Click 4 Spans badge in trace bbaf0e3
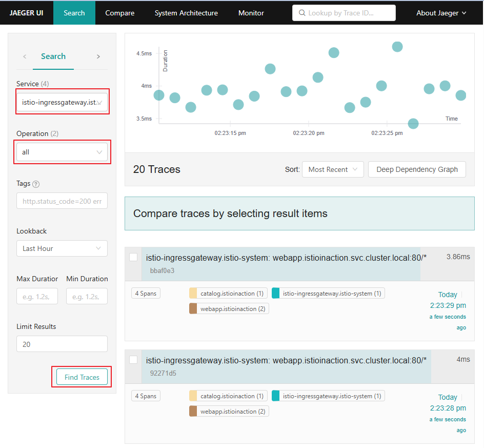 (x=146, y=293)
